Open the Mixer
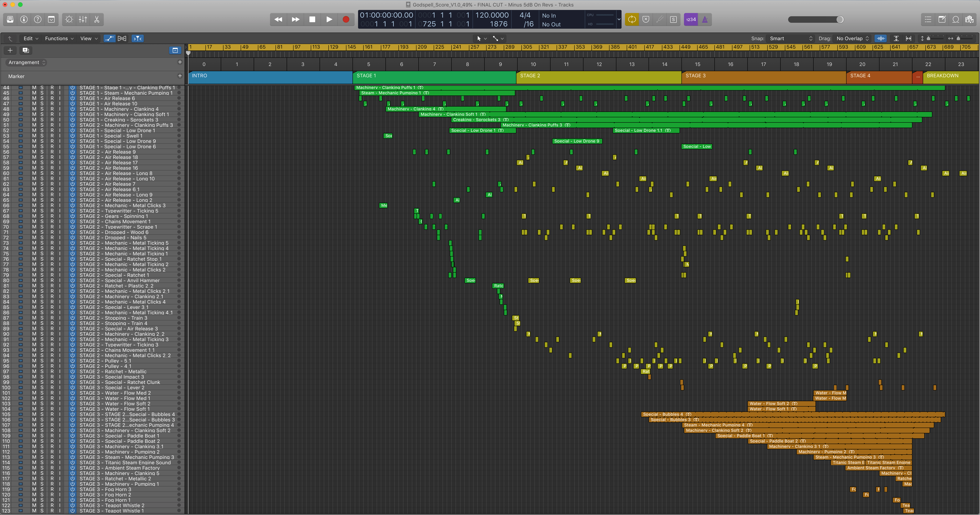Screen dimensions: 980x515 pos(83,19)
